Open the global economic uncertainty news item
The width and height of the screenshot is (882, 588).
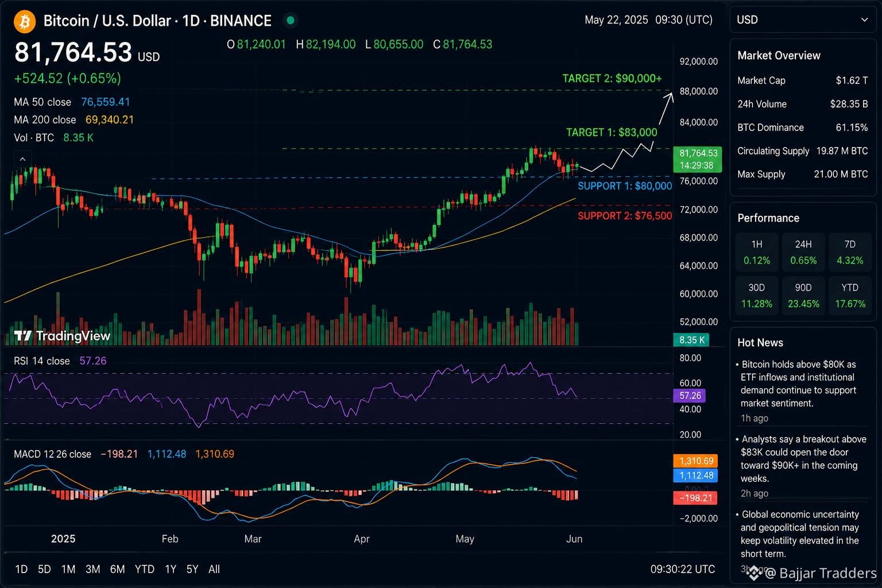point(799,533)
